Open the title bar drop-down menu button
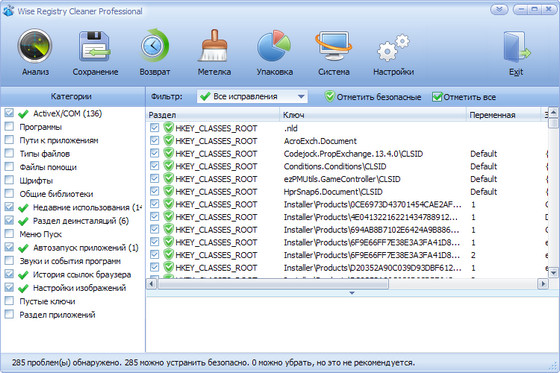The image size is (560, 373). [499, 10]
